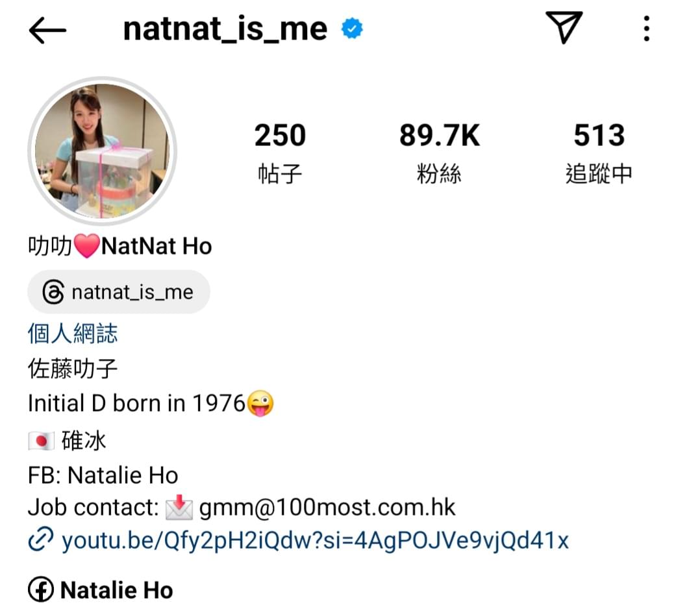
Task: Tap the gmm@100most.com.hk email address
Action: 327,508
